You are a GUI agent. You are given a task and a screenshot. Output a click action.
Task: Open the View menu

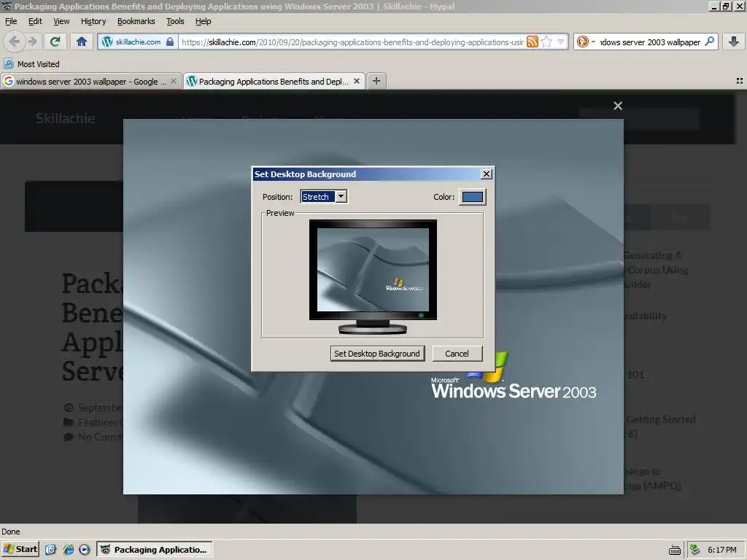[61, 21]
